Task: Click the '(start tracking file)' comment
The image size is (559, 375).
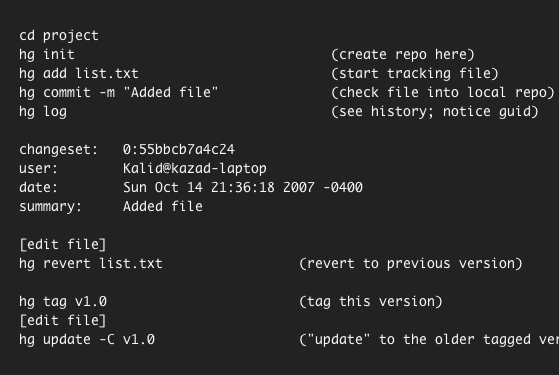Action: (x=415, y=73)
